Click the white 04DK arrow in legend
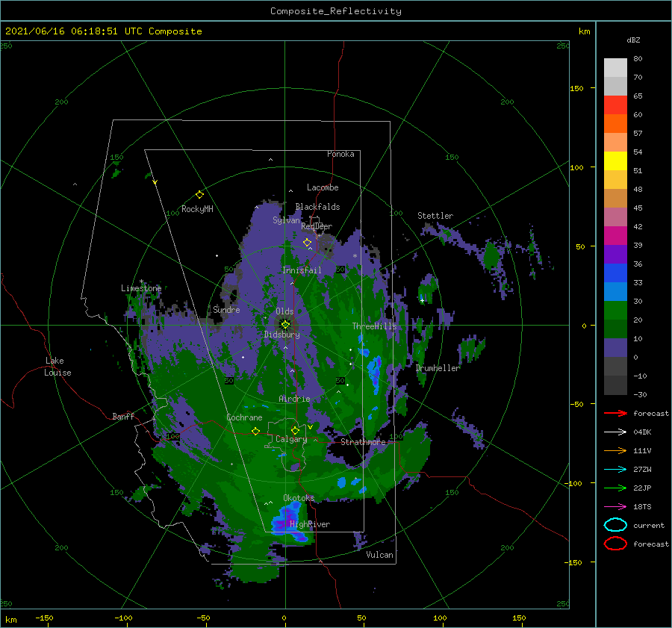 [x=615, y=432]
